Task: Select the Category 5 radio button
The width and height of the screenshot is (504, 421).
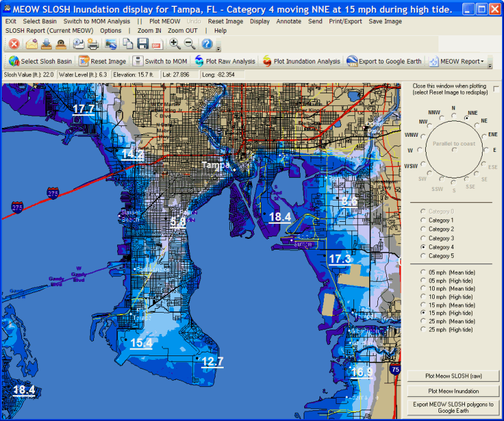Action: click(423, 256)
